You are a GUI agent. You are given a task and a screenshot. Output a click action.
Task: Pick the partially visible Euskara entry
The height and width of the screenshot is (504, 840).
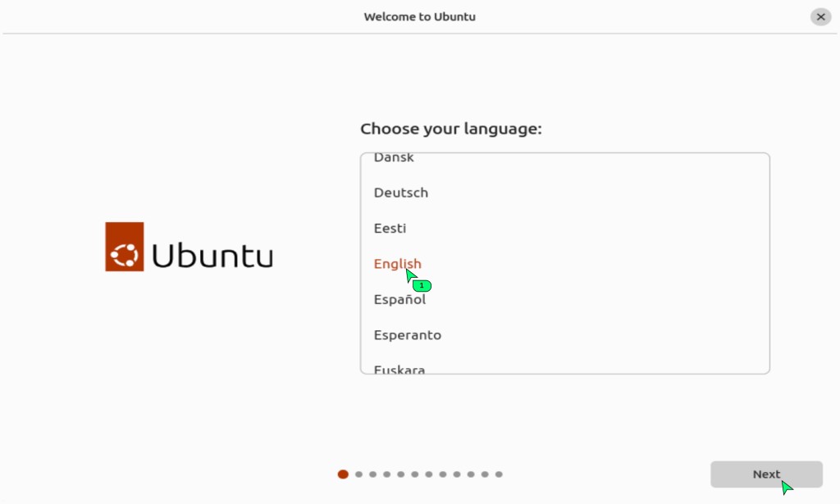399,369
